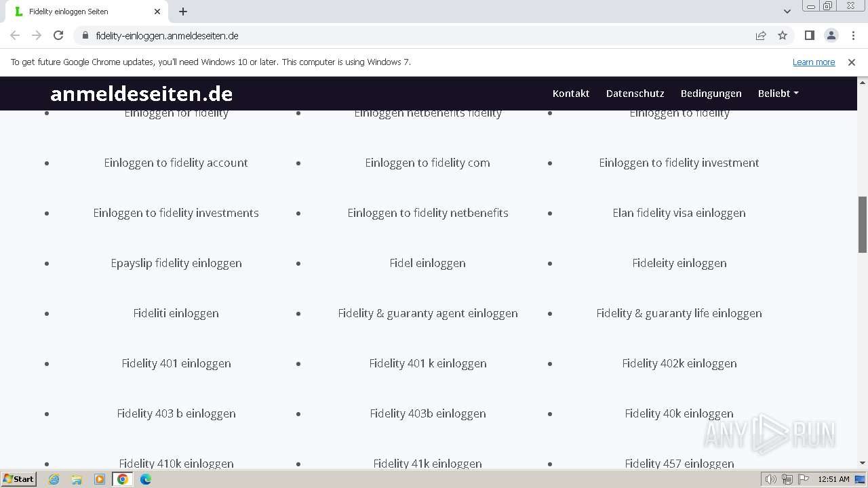Switch to Chrome taskbar icon
The image size is (868, 488).
[123, 479]
